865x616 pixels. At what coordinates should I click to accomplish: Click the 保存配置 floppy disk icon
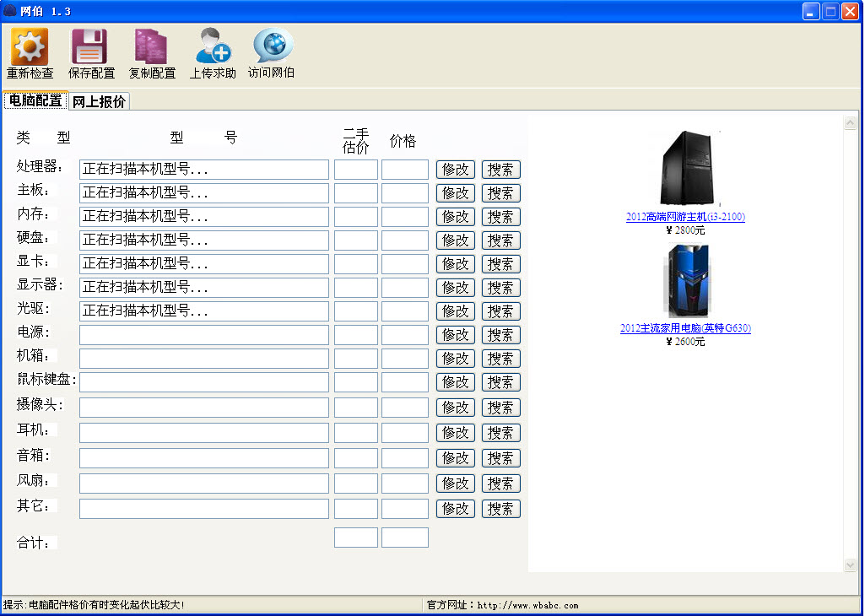click(x=89, y=46)
